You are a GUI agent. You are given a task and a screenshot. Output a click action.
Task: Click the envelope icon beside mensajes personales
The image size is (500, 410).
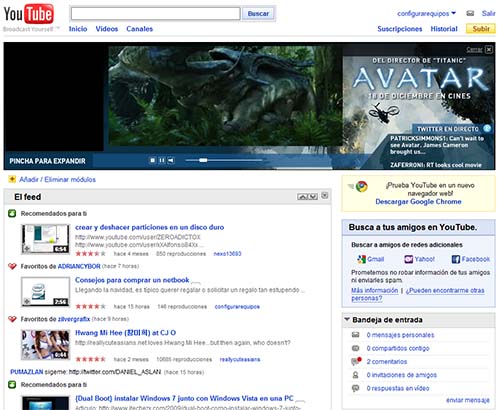356,335
